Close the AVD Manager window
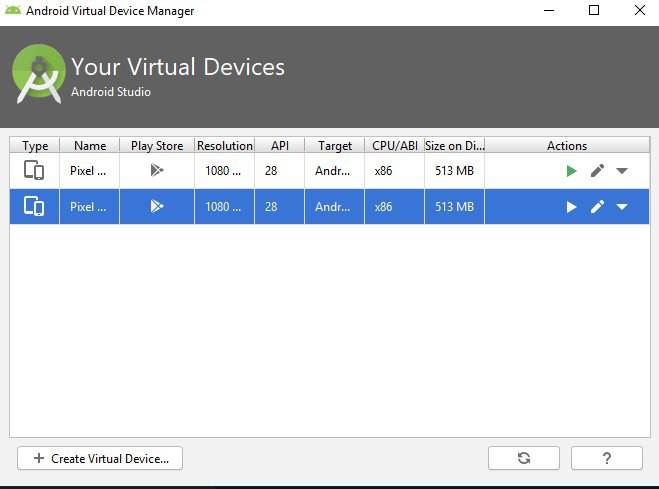659x489 pixels. pos(640,10)
